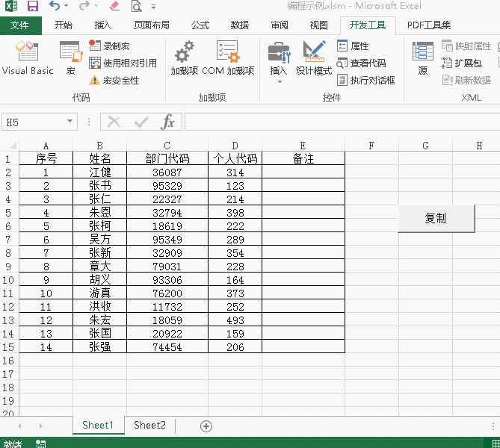
Task: Click cell containing 江健
Action: 99,172
